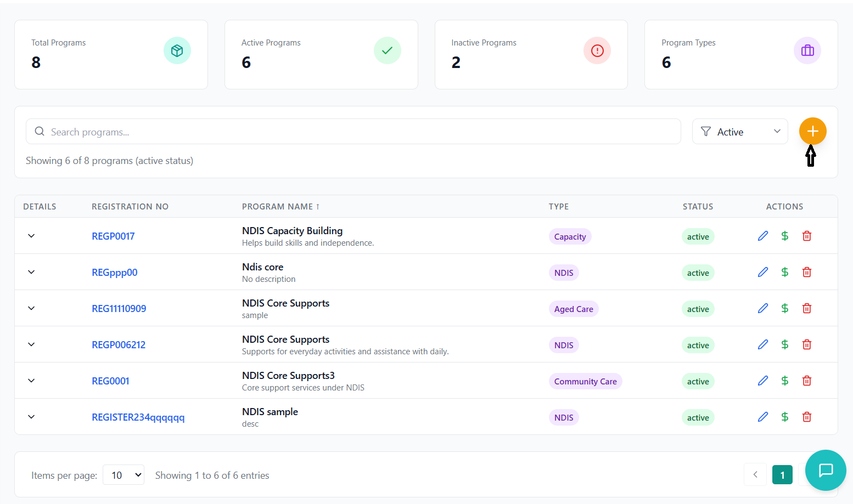
Task: Expand details chevron for REG0001 row
Action: click(31, 381)
